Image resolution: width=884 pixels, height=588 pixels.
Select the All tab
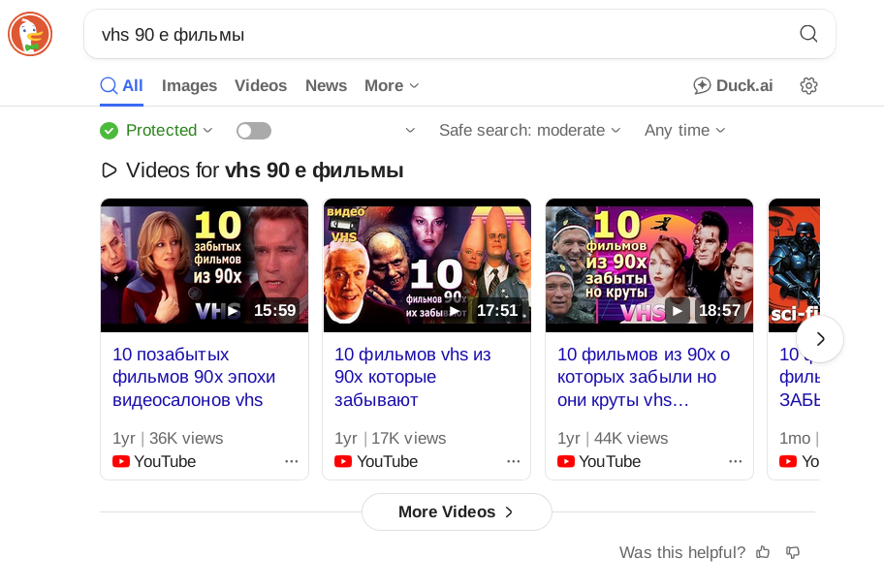click(x=122, y=85)
